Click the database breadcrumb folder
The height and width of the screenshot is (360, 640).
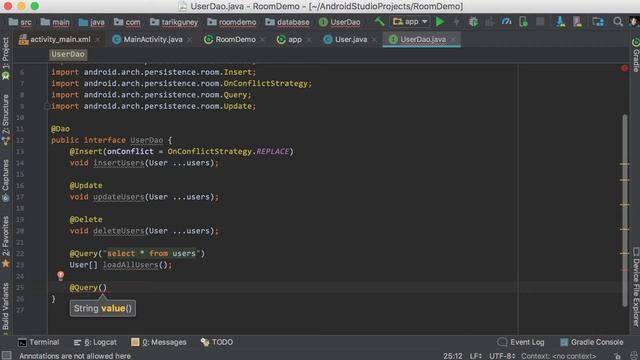287,22
